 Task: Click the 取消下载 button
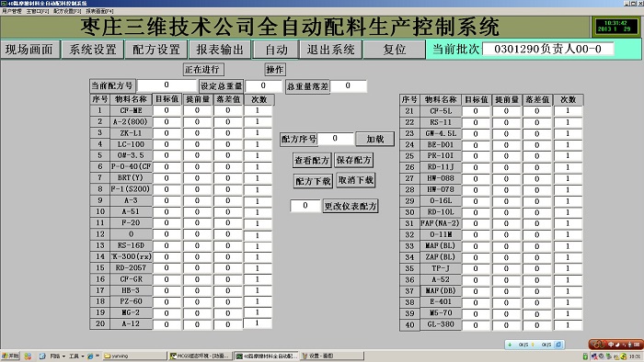356,180
